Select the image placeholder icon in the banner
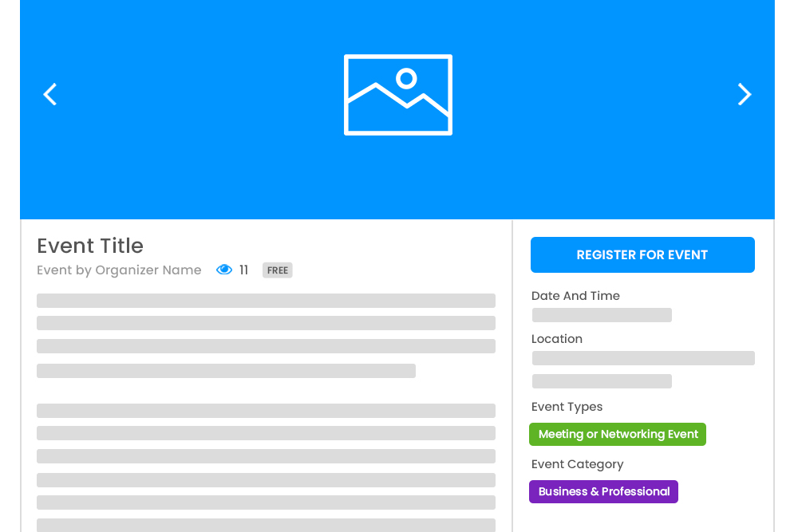The image size is (798, 532). click(398, 94)
